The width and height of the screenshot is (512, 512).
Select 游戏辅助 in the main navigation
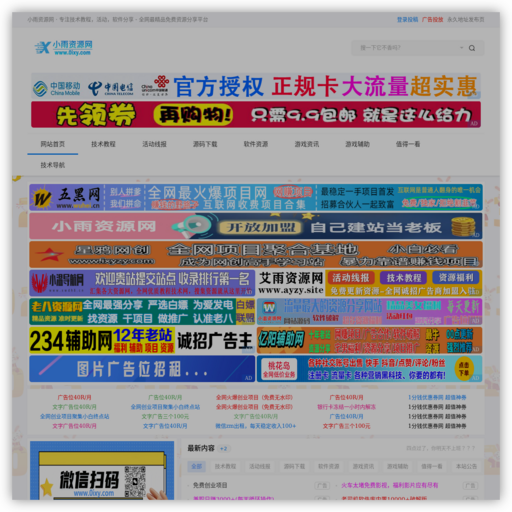click(357, 144)
